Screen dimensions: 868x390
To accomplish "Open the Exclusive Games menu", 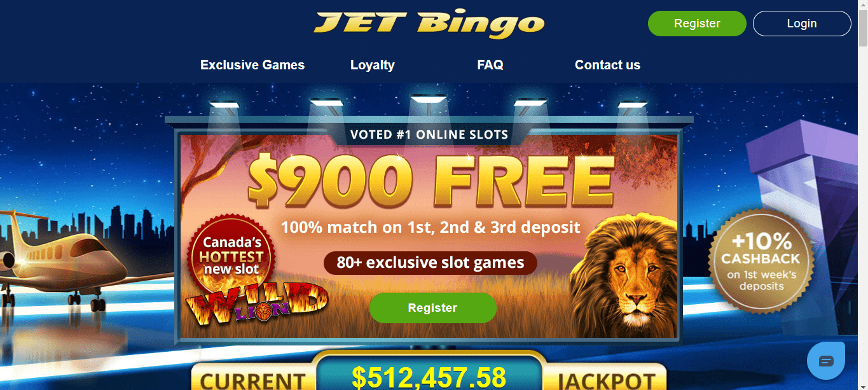I will [x=252, y=65].
